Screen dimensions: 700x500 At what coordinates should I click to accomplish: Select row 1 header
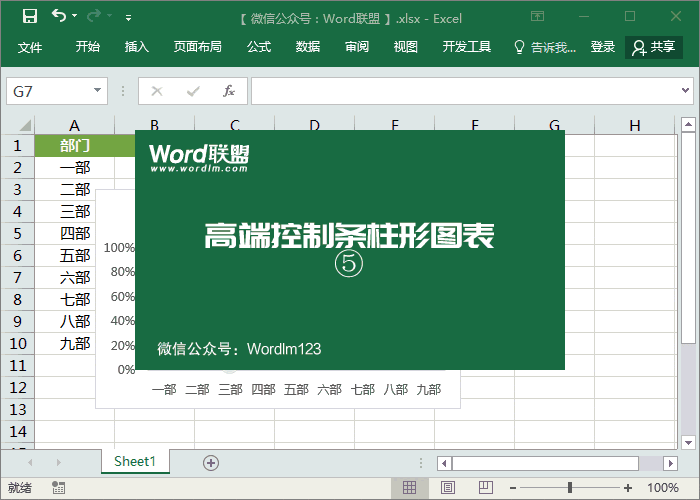(17, 146)
